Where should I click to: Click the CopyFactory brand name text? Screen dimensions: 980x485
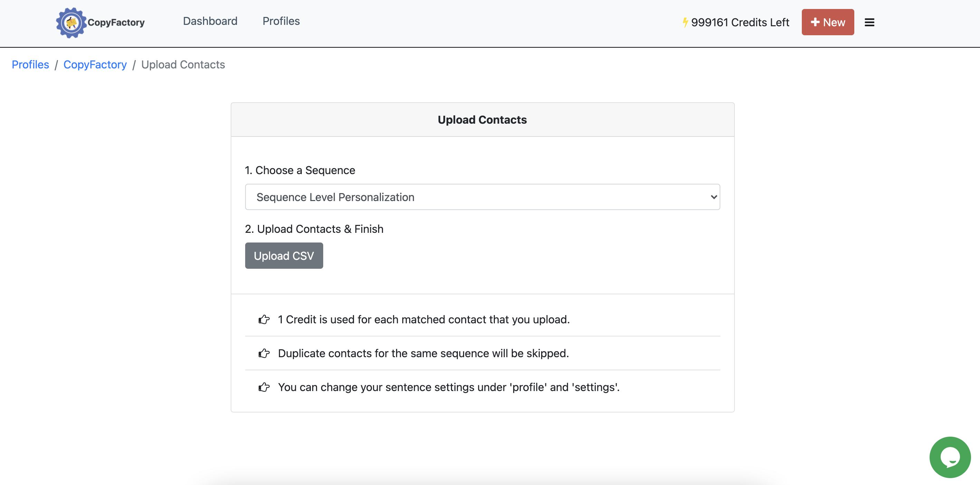click(x=116, y=23)
